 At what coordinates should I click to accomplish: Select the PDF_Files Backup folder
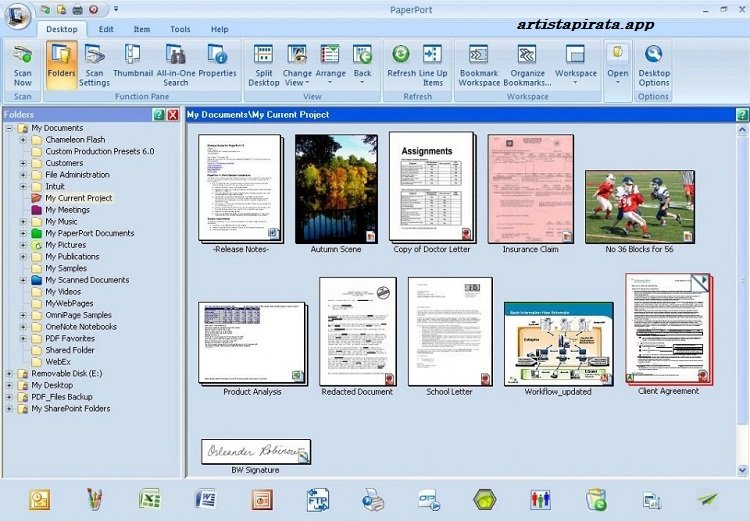(x=62, y=397)
